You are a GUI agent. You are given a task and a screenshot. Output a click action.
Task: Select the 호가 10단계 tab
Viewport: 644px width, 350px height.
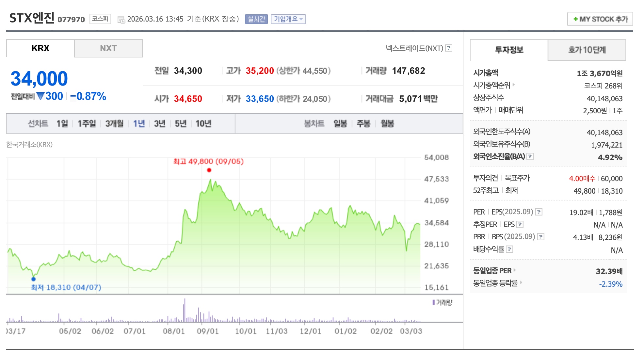[587, 50]
